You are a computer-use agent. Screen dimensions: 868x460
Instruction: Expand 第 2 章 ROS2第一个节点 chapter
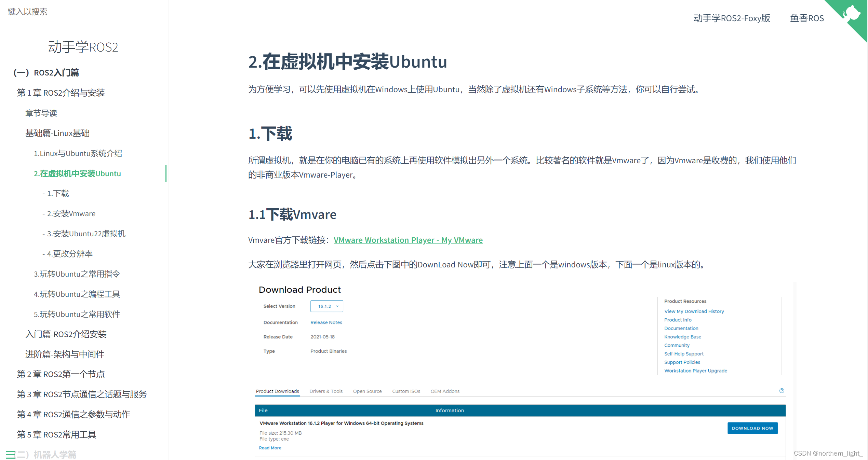61,374
